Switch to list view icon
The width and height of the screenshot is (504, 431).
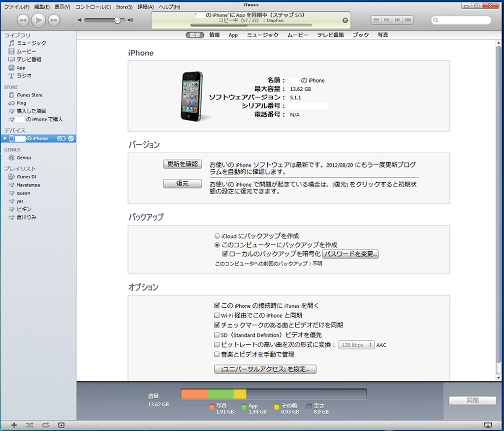[376, 20]
